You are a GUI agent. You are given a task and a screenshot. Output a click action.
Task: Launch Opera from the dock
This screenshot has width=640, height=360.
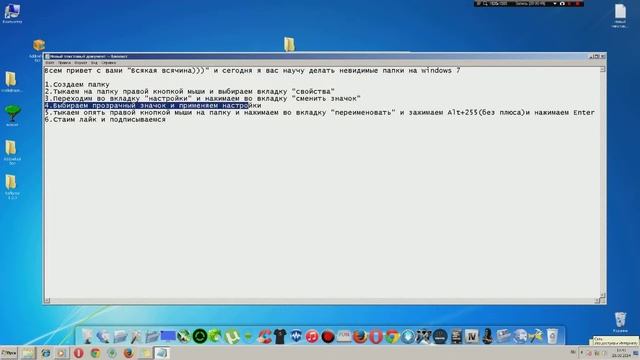pyautogui.click(x=376, y=337)
